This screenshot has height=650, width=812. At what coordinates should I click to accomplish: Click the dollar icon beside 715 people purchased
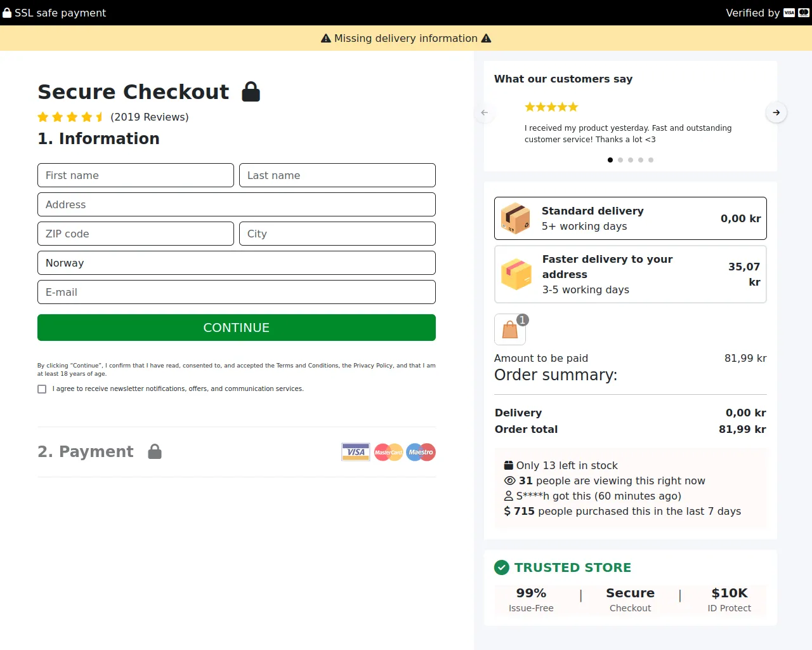pos(507,511)
